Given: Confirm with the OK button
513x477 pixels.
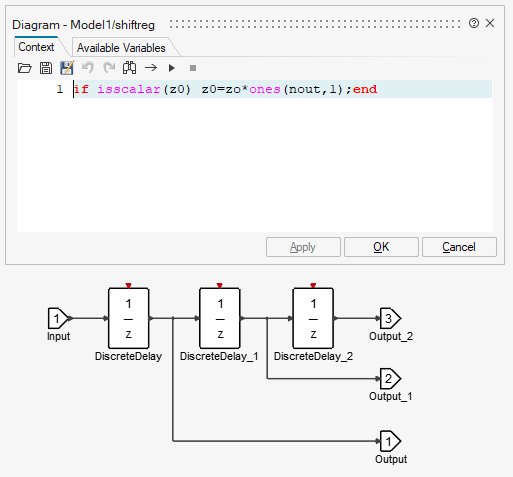Looking at the screenshot, I should (381, 247).
